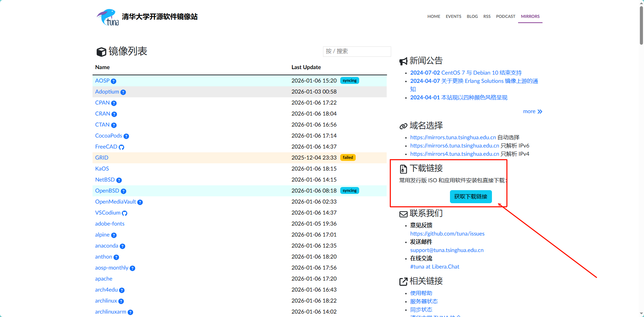Click the mirror search input field

click(357, 51)
